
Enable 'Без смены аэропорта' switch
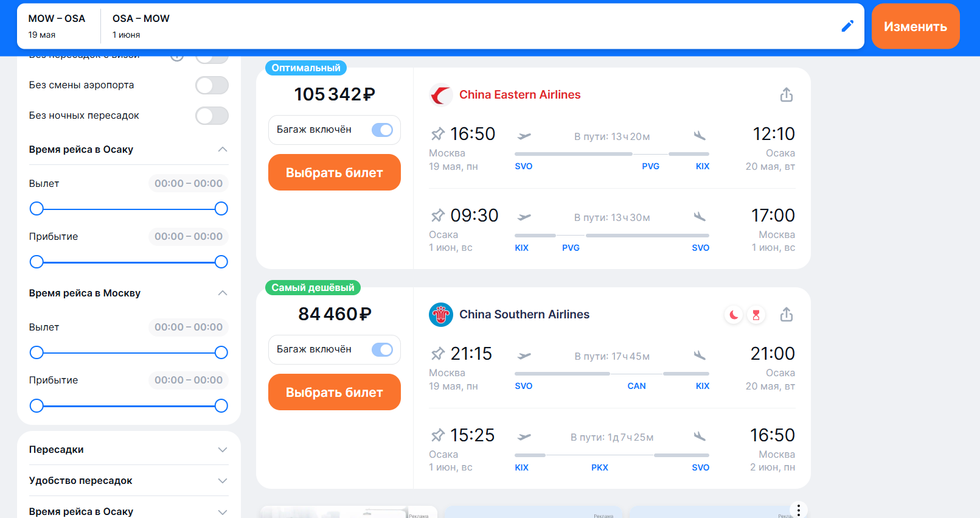point(212,85)
